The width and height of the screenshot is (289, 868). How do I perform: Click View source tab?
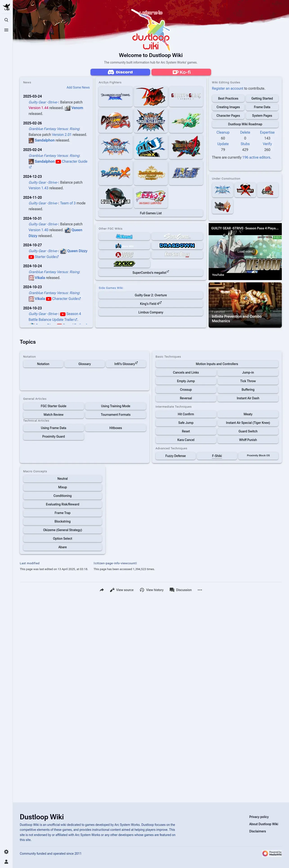click(x=122, y=590)
